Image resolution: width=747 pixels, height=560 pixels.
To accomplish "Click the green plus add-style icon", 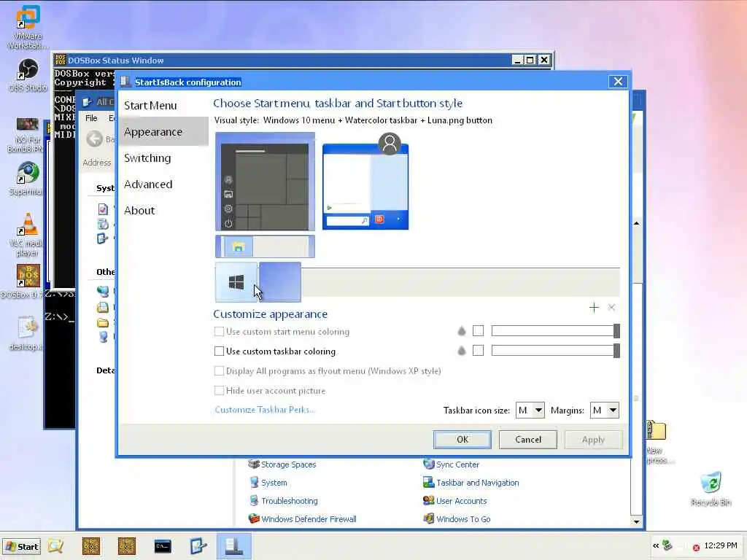I will 594,308.
